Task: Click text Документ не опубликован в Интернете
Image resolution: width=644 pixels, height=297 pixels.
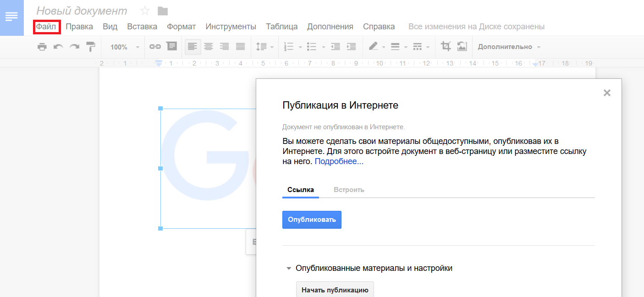Action: (x=344, y=127)
